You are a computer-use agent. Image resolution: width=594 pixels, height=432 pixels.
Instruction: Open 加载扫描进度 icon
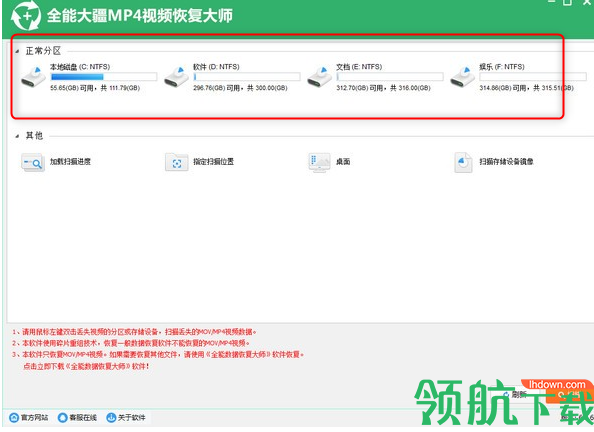[x=33, y=163]
